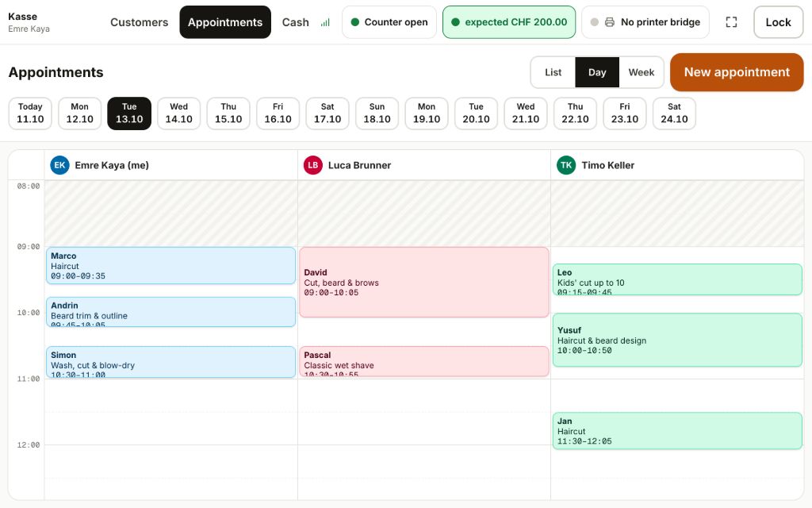Open Andrin's Beard trim & outline appointment
The height and width of the screenshot is (508, 812).
[171, 312]
